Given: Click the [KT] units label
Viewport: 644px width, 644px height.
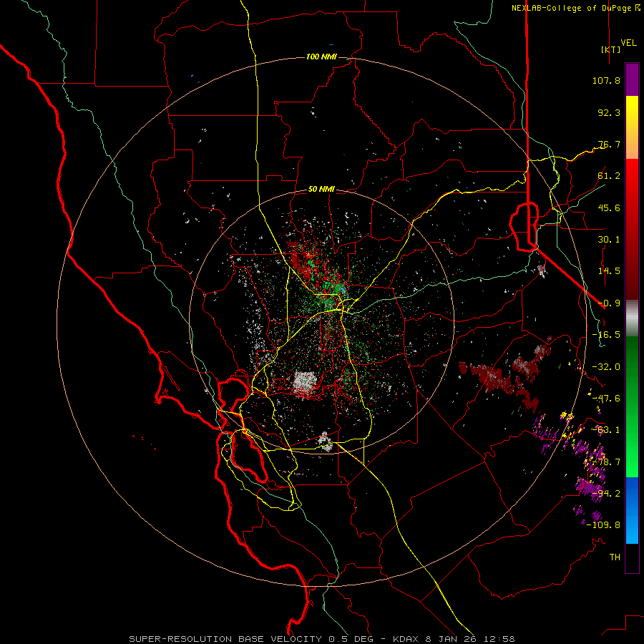Looking at the screenshot, I should point(610,49).
